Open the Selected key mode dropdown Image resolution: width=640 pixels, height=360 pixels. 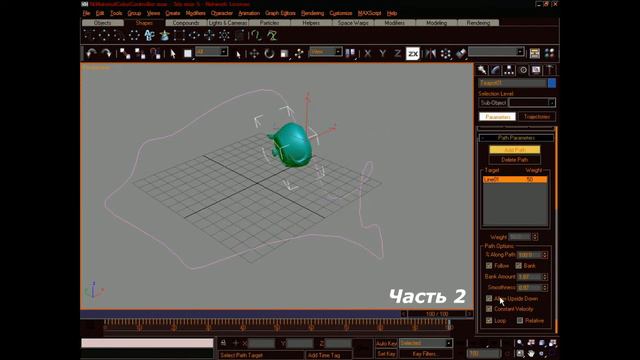click(x=449, y=343)
